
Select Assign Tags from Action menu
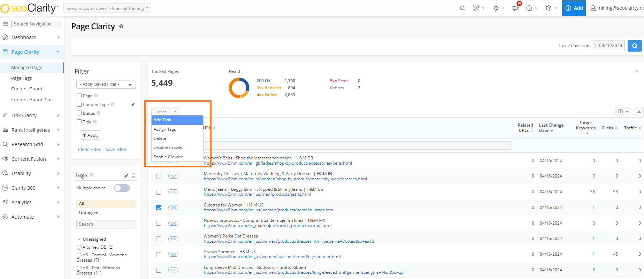165,129
